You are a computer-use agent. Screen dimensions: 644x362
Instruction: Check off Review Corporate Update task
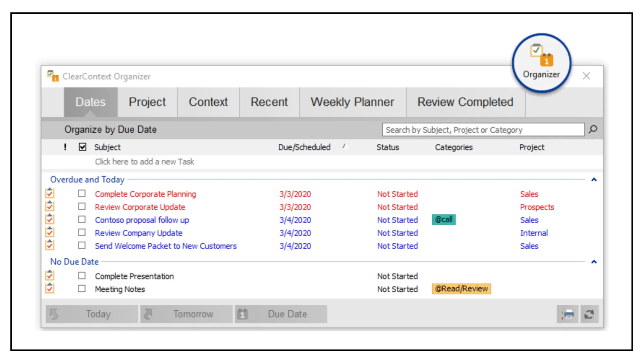point(82,206)
